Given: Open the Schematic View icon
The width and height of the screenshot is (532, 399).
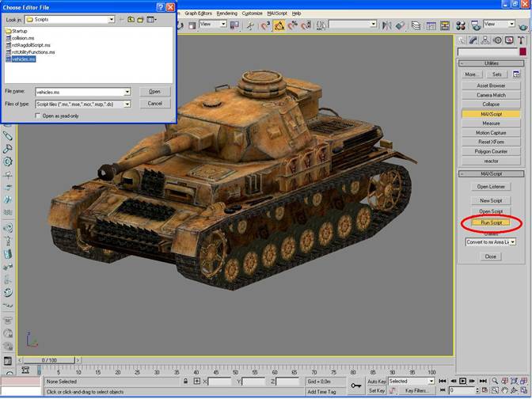Looking at the screenshot, I should [x=445, y=25].
